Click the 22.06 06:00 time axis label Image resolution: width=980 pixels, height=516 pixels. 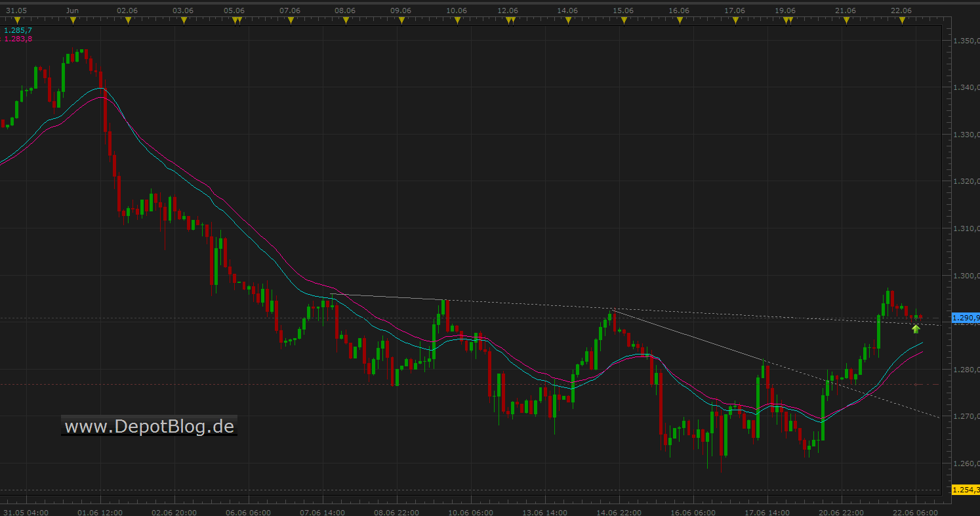[916, 512]
